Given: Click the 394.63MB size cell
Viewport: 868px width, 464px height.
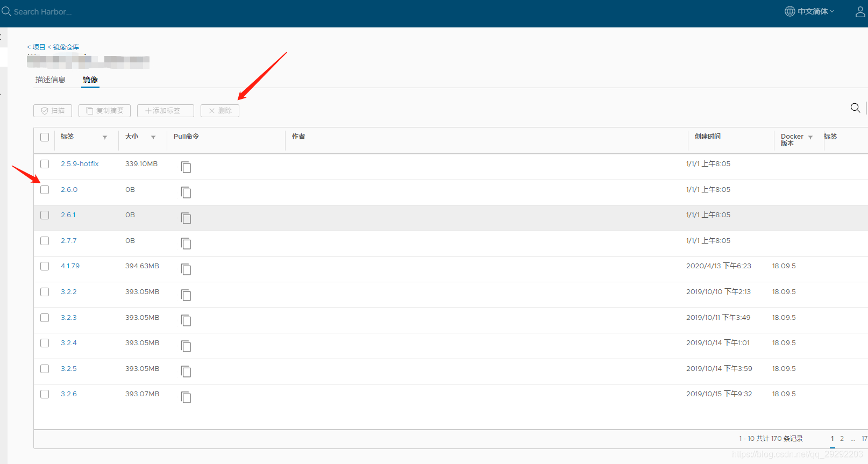Looking at the screenshot, I should (x=142, y=266).
